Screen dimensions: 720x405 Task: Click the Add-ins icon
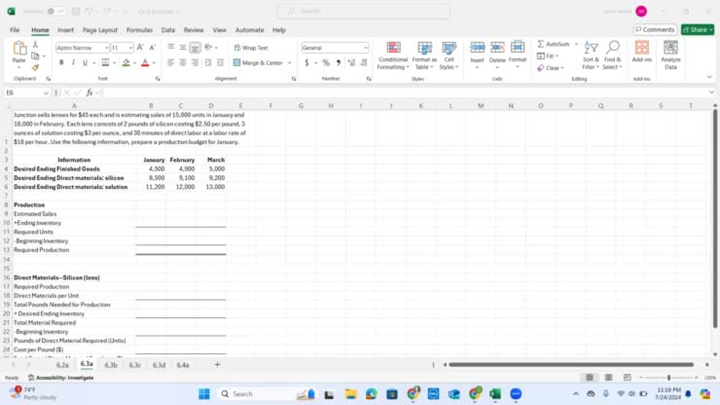coord(641,54)
